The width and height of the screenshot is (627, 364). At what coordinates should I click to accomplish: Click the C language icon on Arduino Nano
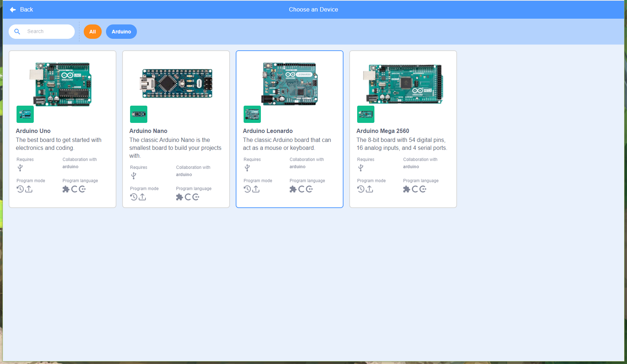[188, 197]
